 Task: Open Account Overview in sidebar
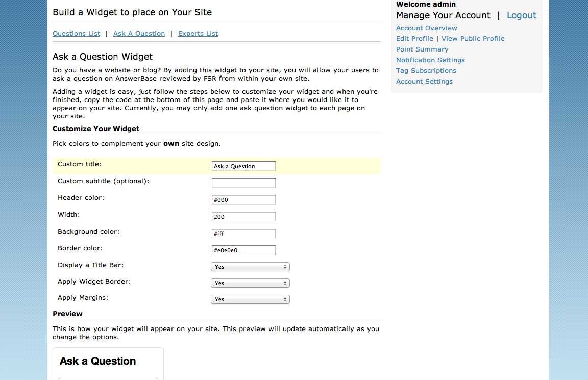426,28
